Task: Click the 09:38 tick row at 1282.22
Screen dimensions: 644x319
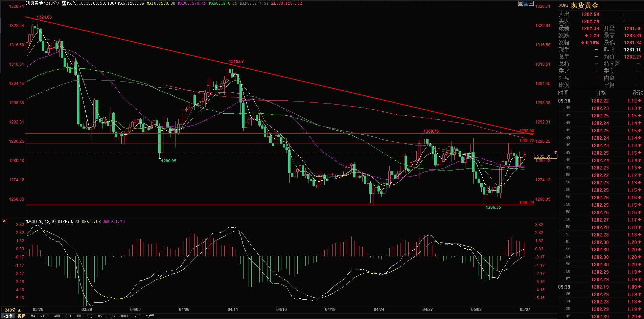Action: pos(600,101)
